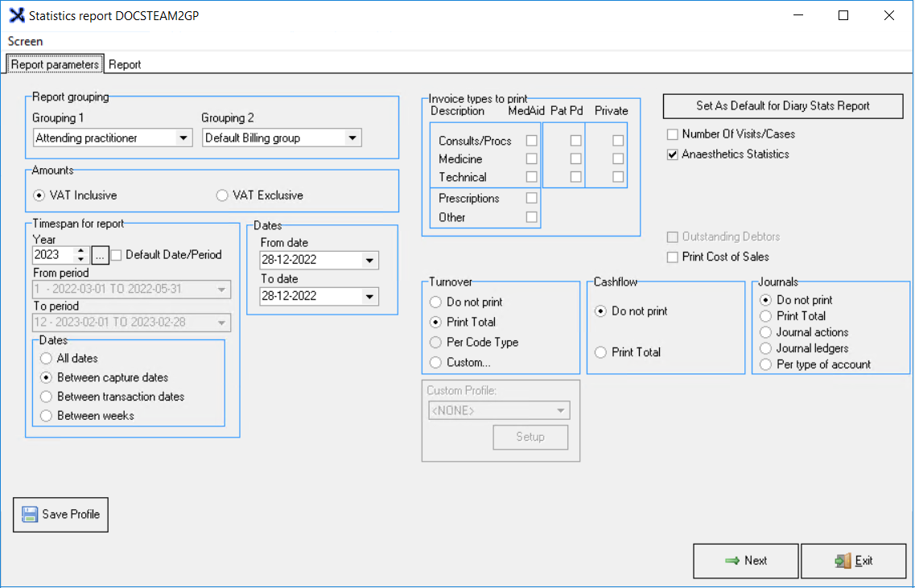Click the Exit door icon button
This screenshot has width=915, height=588.
[x=853, y=561]
